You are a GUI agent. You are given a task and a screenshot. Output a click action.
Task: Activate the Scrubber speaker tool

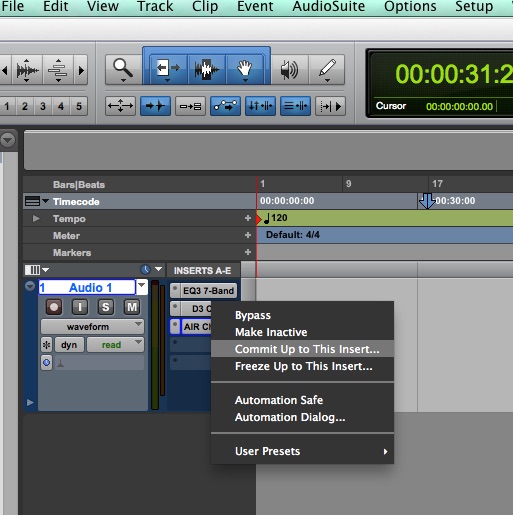point(289,70)
